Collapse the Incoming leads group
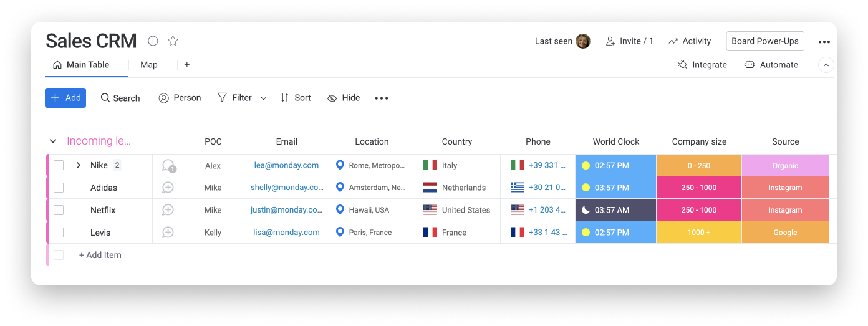Screen dimensions: 868x326 click(53, 141)
